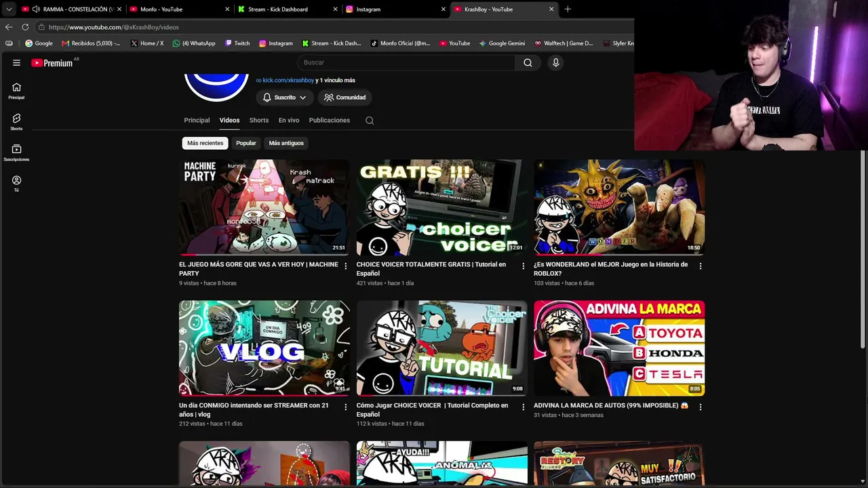Open options for CHOICE VOICER GRATIS video
Viewport: 868px width, 488px height.
pyautogui.click(x=523, y=266)
